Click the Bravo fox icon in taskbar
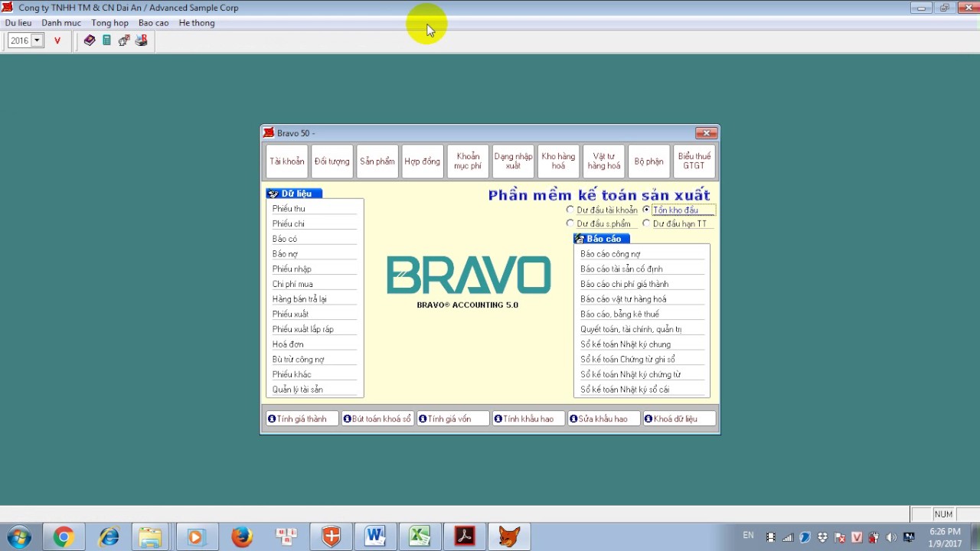This screenshot has height=551, width=980. pos(509,537)
